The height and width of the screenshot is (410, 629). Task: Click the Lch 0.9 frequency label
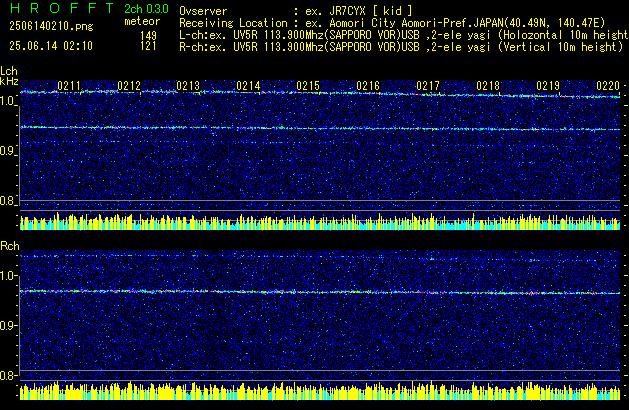(8, 151)
